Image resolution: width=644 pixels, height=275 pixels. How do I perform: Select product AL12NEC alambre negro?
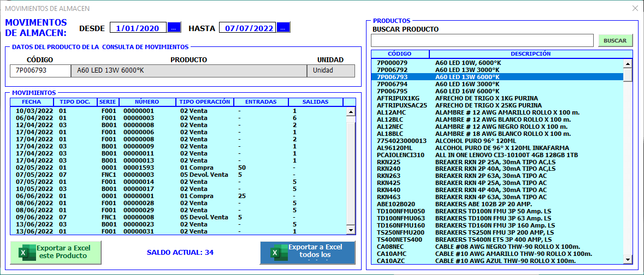(x=498, y=127)
